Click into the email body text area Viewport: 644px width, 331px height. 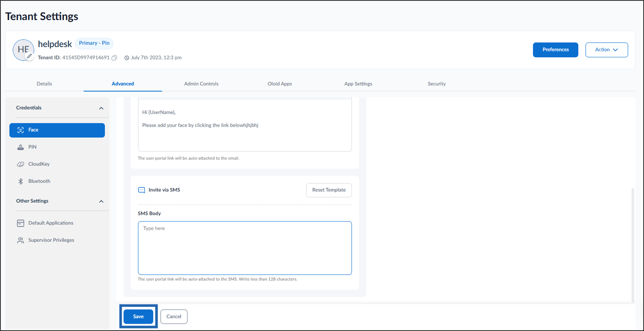(245, 125)
